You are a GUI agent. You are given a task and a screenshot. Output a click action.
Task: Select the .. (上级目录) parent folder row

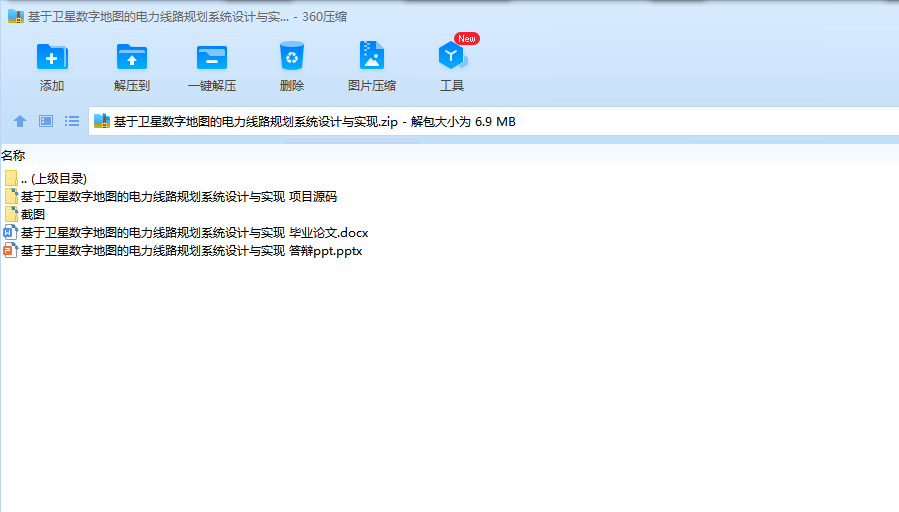pos(46,179)
